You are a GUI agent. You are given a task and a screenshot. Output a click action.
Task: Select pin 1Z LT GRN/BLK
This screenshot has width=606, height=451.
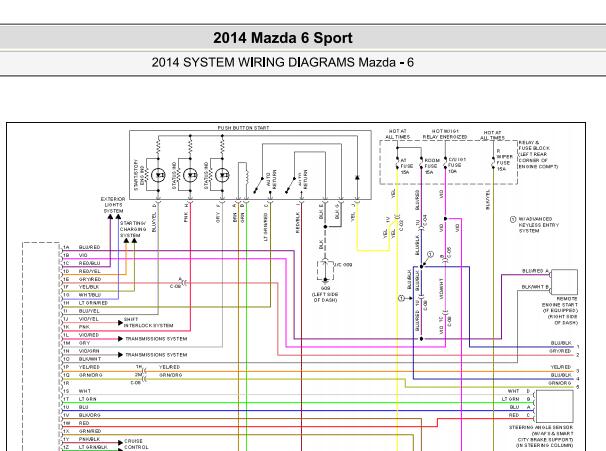coord(85,447)
